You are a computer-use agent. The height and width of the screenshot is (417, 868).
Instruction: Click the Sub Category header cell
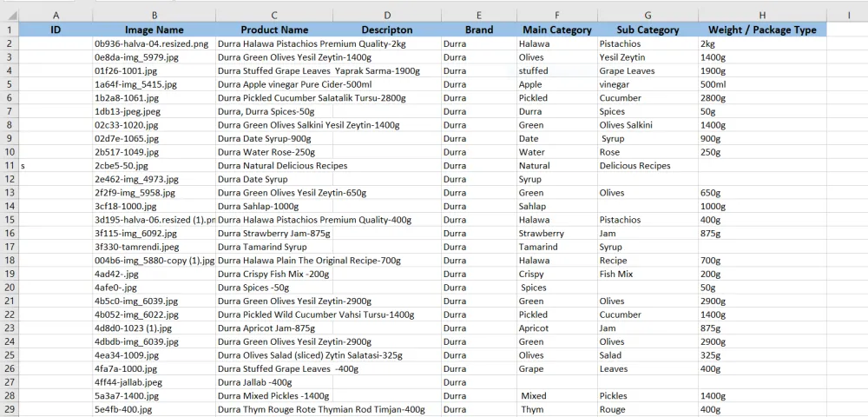pyautogui.click(x=648, y=30)
